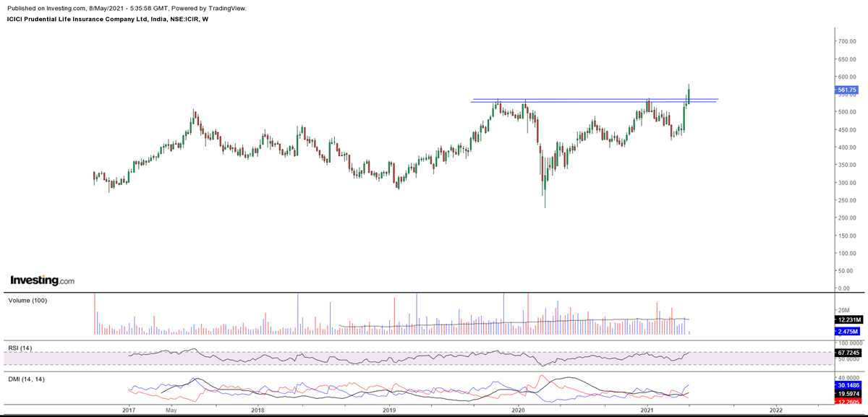Click the 150.00 price axis label
868x417 pixels.
pyautogui.click(x=847, y=236)
